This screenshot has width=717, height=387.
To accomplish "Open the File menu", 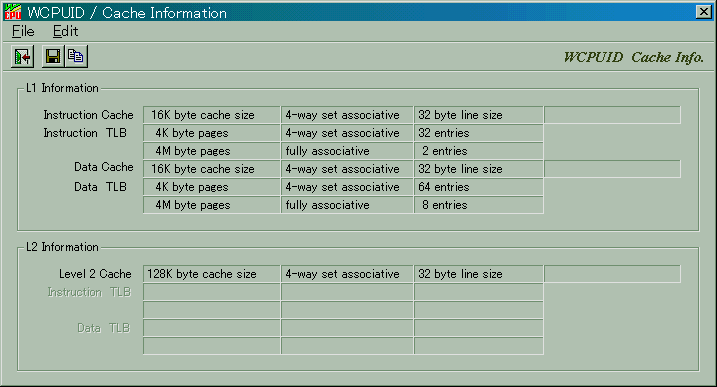I will point(23,31).
